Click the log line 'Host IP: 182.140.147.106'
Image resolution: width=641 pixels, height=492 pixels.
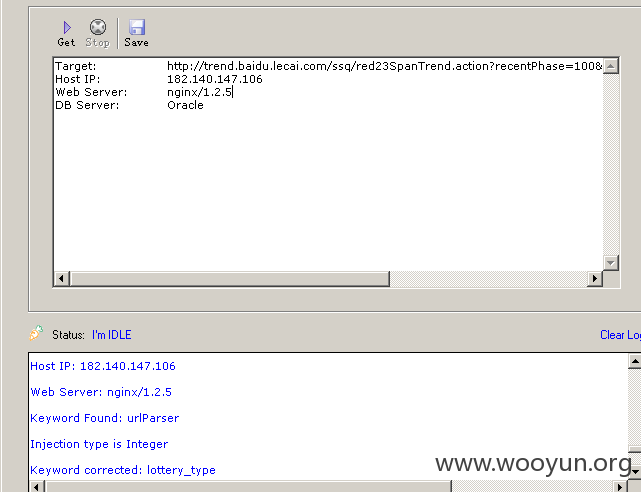(x=103, y=366)
